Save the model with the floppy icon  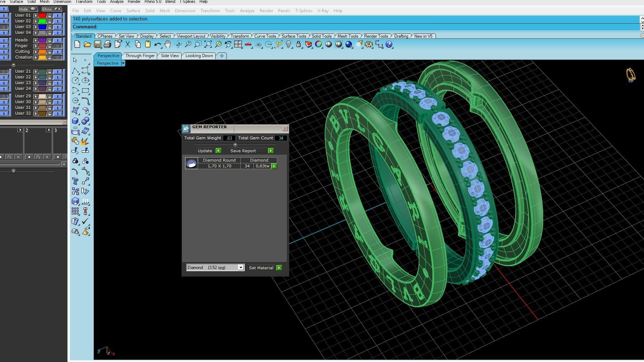pyautogui.click(x=97, y=45)
